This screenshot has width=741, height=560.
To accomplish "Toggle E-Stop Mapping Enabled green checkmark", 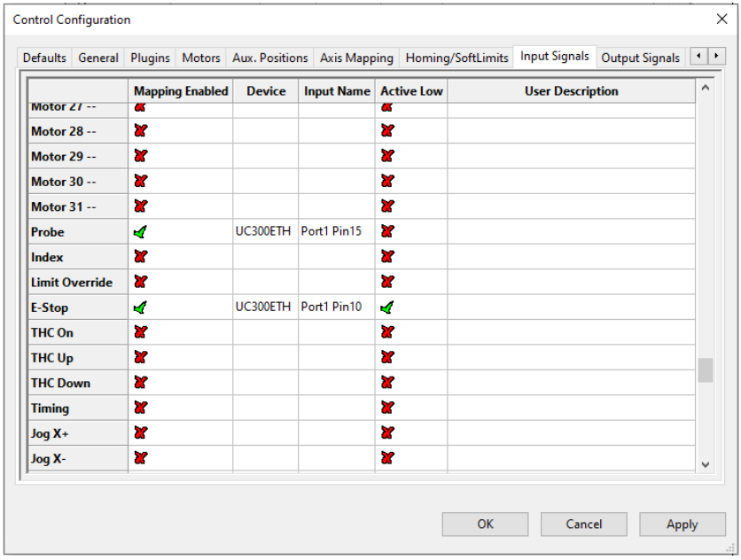I will pyautogui.click(x=140, y=308).
